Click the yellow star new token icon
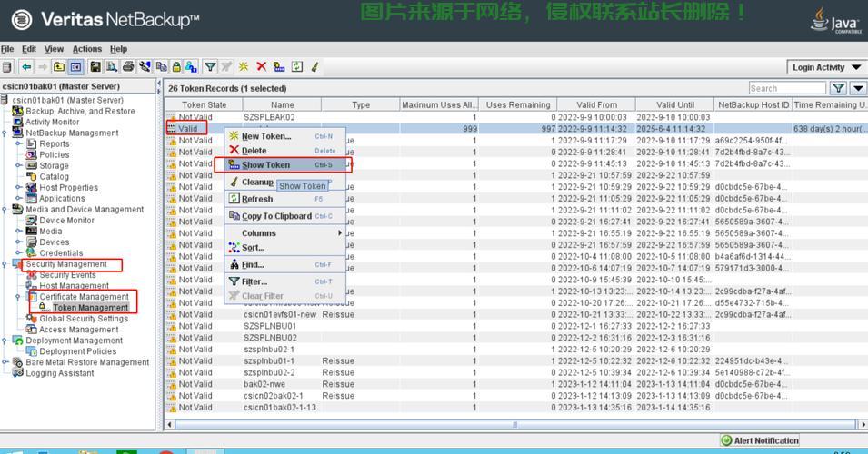Image resolution: width=868 pixels, height=454 pixels. coord(244,67)
